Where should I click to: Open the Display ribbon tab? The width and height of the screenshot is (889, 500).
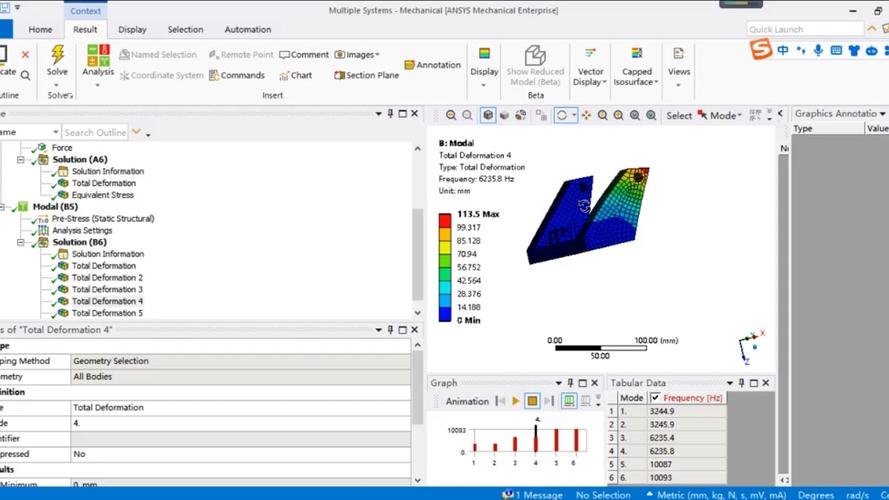tap(132, 29)
